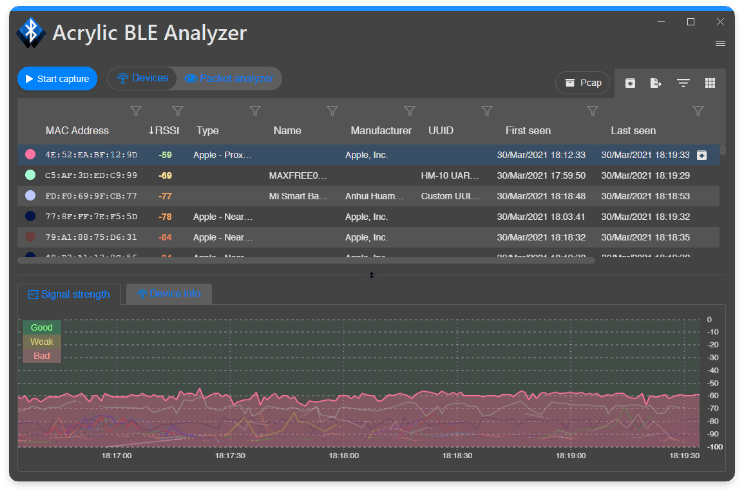Open the Packet analyzer view
The width and height of the screenshot is (744, 494).
[x=229, y=78]
